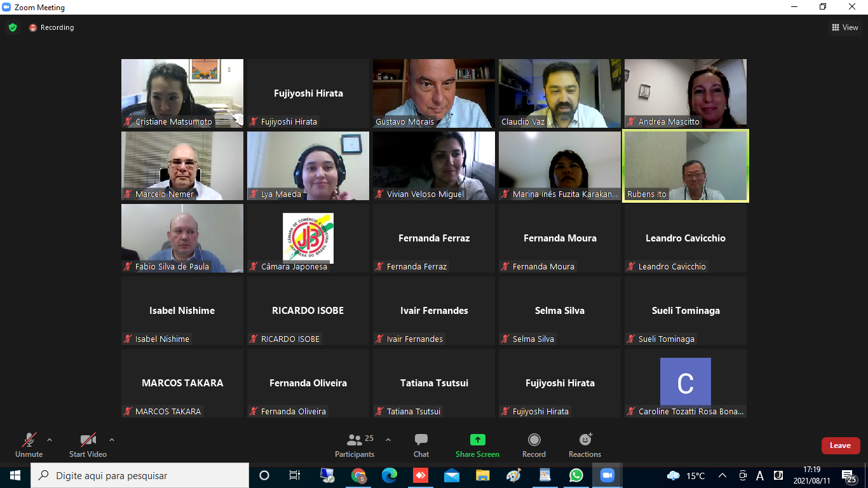The width and height of the screenshot is (868, 488).
Task: Select Rubens Ito's highlighted video tile
Action: tap(685, 165)
